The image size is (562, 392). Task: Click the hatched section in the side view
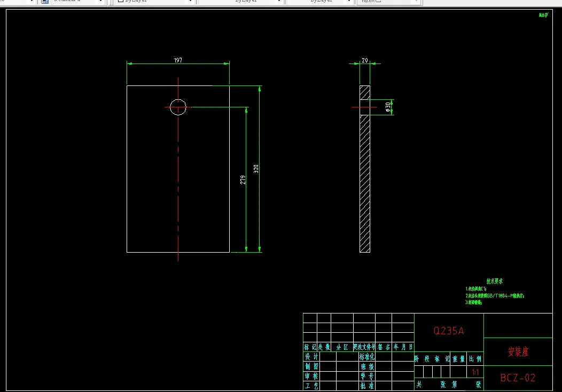click(365, 183)
